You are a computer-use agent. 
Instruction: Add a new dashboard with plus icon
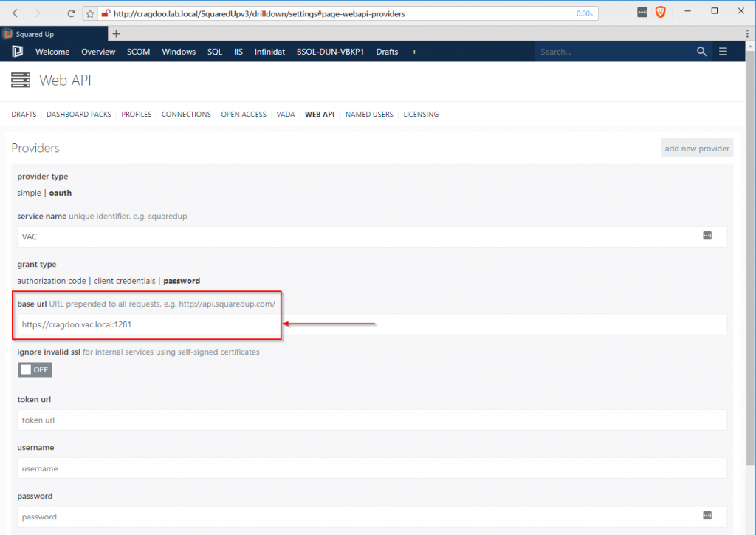[414, 52]
